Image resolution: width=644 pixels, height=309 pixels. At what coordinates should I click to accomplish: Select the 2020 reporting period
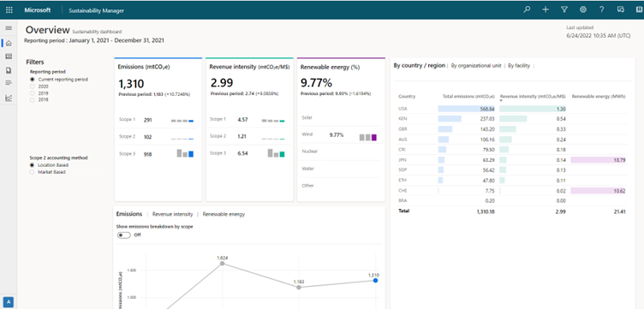pyautogui.click(x=32, y=86)
